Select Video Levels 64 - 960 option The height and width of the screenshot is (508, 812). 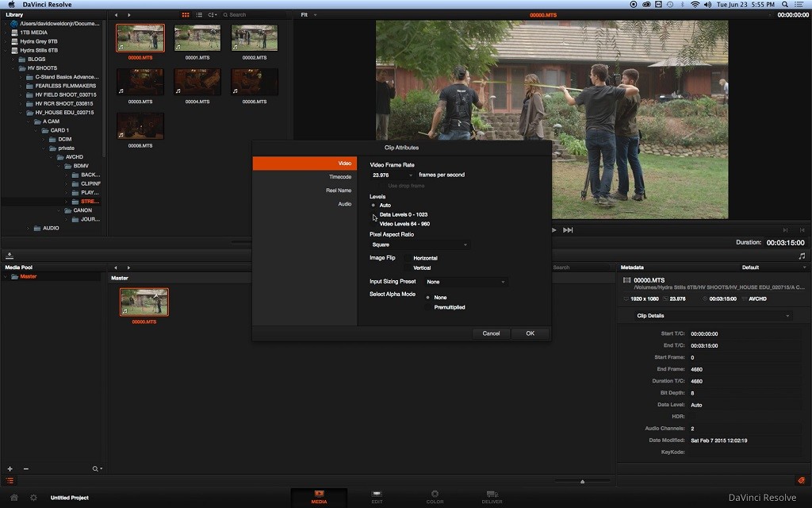point(373,224)
